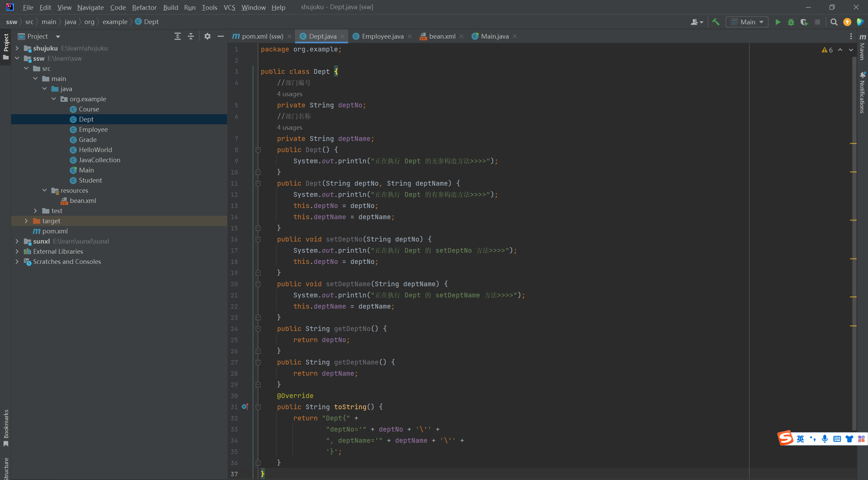Open the Refactor menu
Image resolution: width=868 pixels, height=480 pixels.
tap(144, 7)
